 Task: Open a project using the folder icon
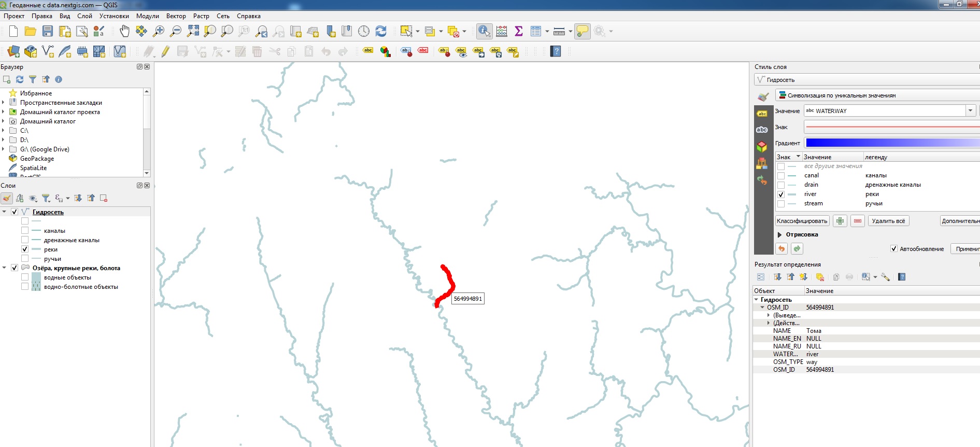click(30, 32)
